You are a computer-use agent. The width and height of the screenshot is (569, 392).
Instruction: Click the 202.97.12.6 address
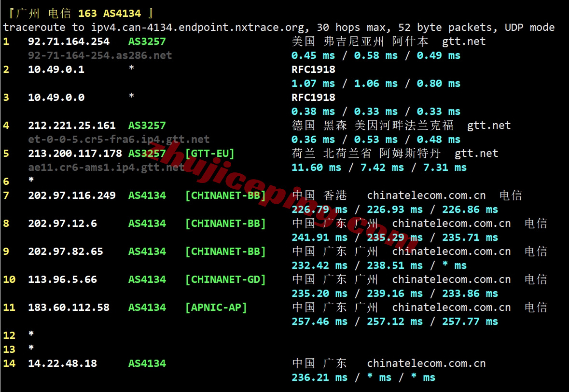(x=62, y=224)
